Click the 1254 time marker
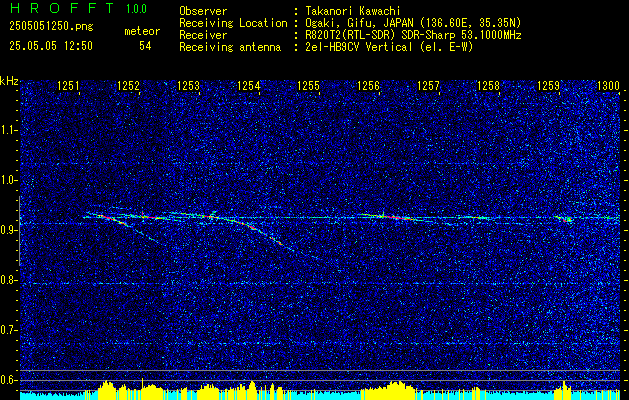The image size is (629, 400). coord(249,85)
